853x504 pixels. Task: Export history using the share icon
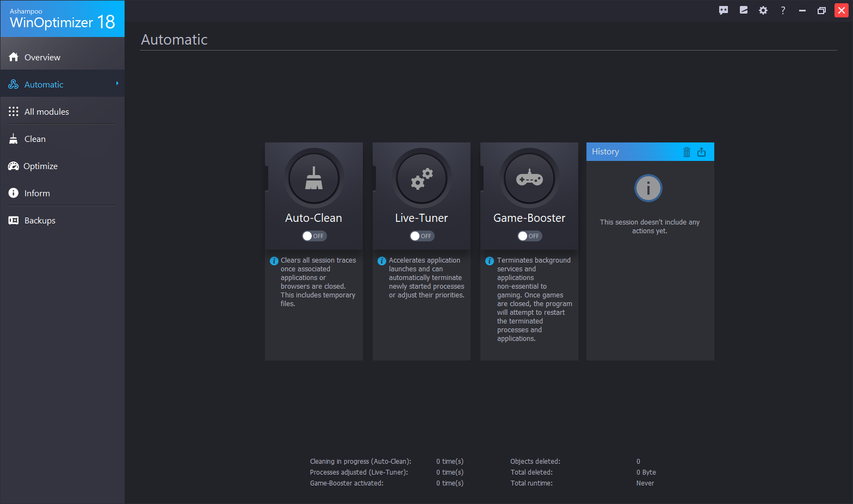702,152
